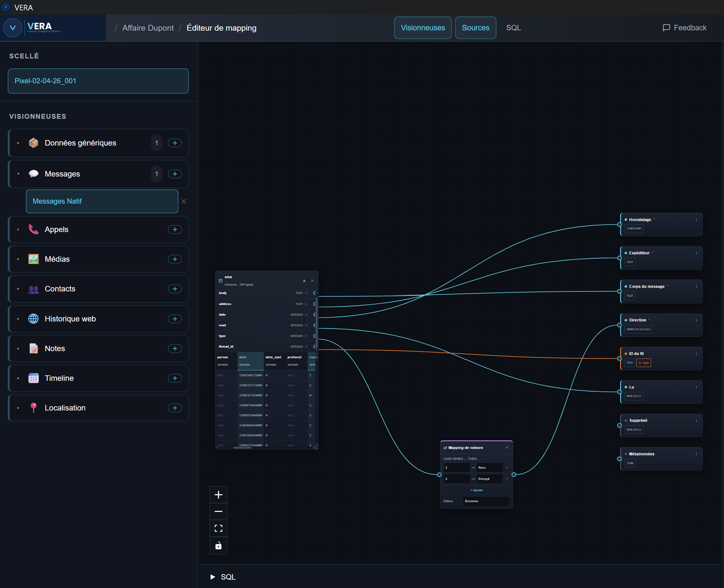Image resolution: width=724 pixels, height=588 pixels.
Task: Click the Métadonnées input connector port
Action: tap(619, 459)
